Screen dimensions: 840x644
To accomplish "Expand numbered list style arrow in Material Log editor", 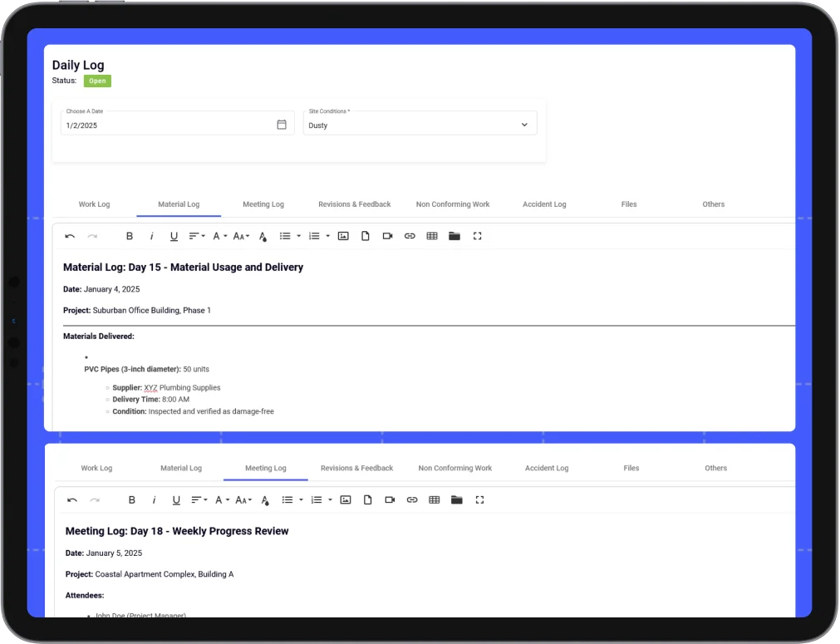I will [328, 236].
